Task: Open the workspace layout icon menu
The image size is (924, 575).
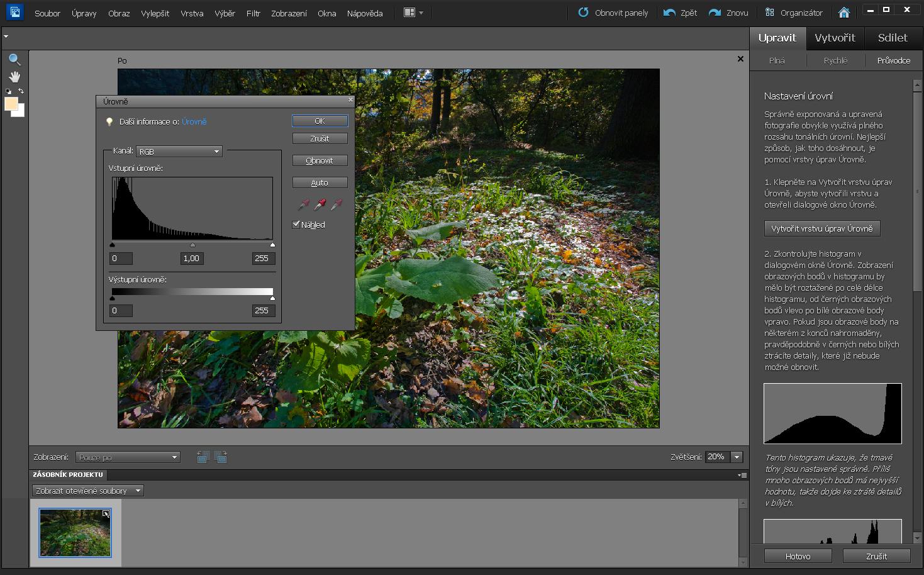Action: (413, 13)
